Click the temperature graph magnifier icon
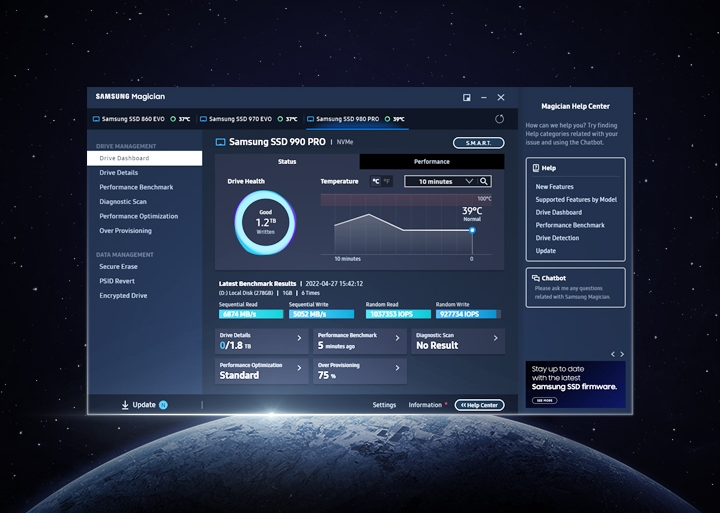This screenshot has width=720, height=513. (484, 181)
